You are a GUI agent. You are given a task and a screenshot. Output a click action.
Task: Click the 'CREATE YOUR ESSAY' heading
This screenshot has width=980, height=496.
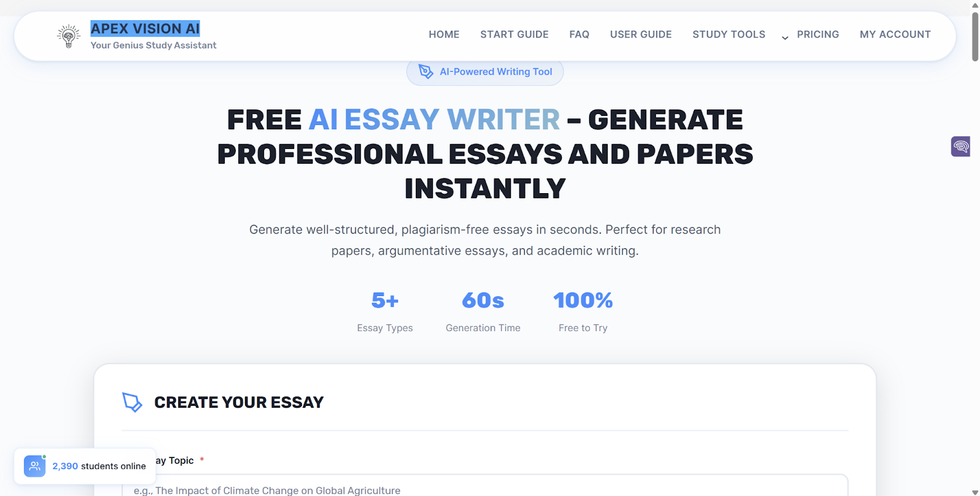[x=239, y=402]
